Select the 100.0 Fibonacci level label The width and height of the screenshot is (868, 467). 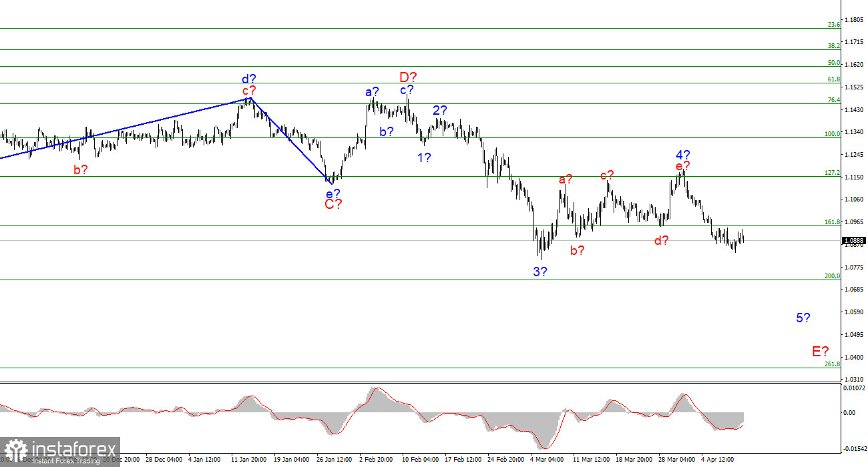click(x=832, y=134)
